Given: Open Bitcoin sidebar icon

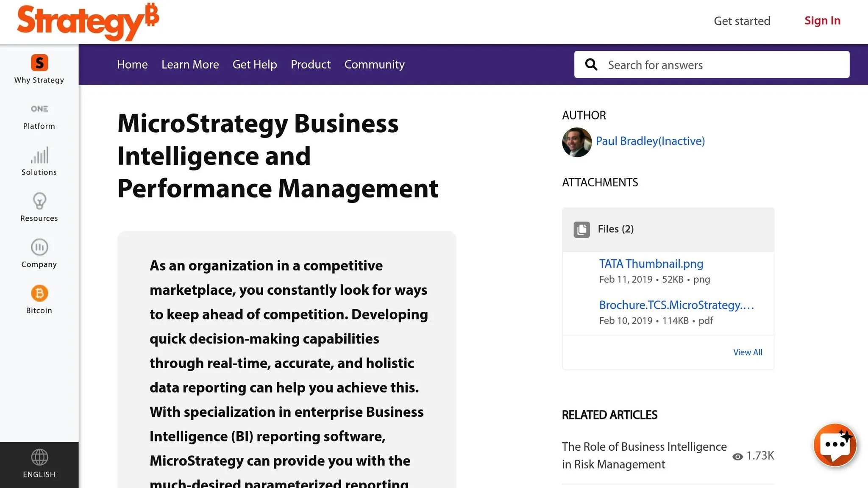Looking at the screenshot, I should tap(39, 293).
